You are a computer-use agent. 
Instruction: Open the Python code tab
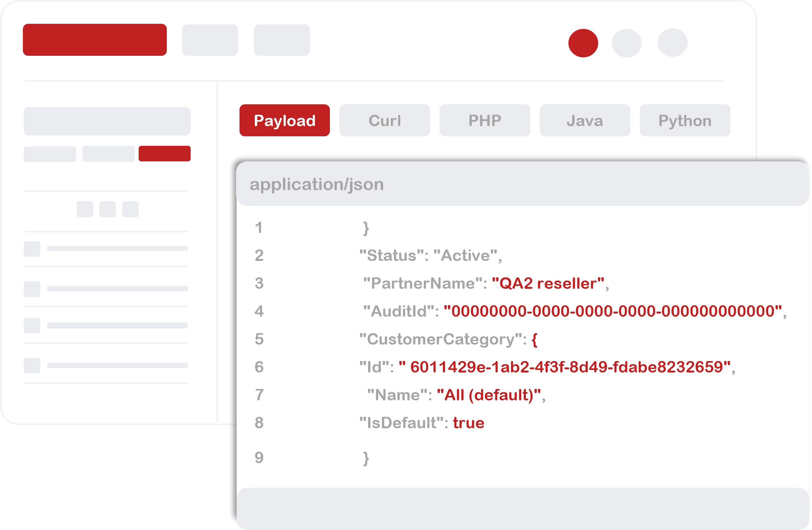point(685,120)
